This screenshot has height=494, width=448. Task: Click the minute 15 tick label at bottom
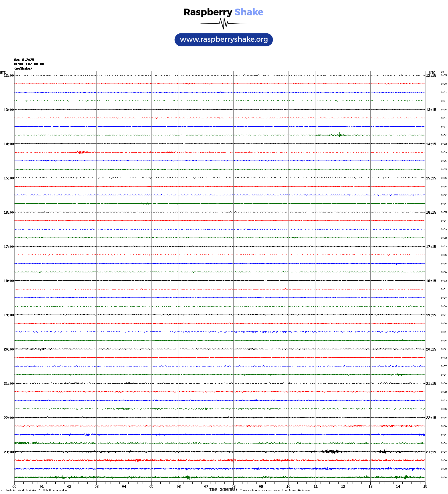click(425, 487)
